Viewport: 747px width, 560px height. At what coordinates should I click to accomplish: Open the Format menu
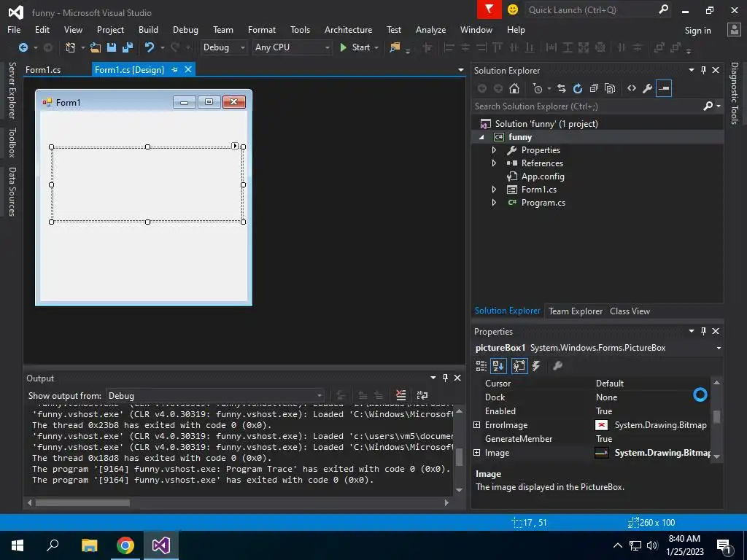coord(262,29)
